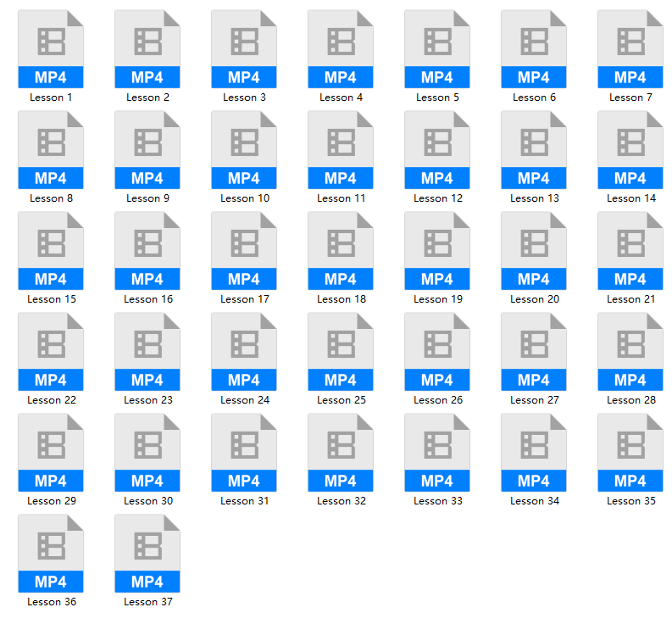
Task: Choose the Lesson 36 MP4 file icon
Action: point(51,554)
